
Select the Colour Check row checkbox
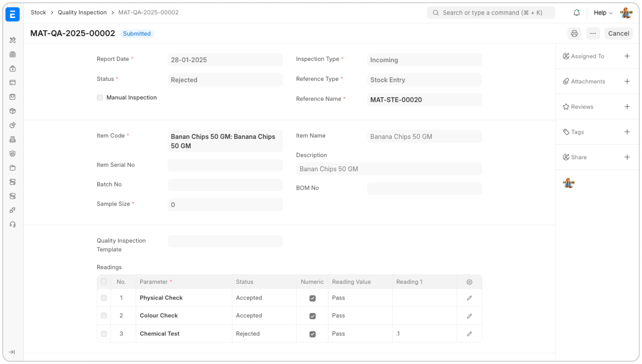point(104,316)
